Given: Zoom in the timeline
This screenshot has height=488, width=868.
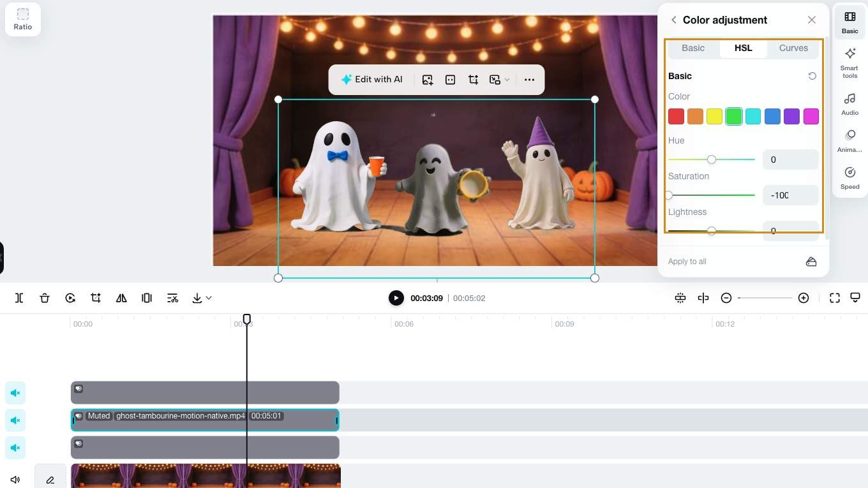Looking at the screenshot, I should point(804,298).
